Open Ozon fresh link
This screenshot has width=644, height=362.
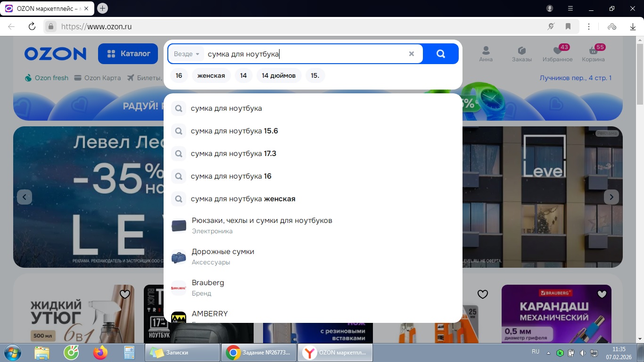[47, 78]
